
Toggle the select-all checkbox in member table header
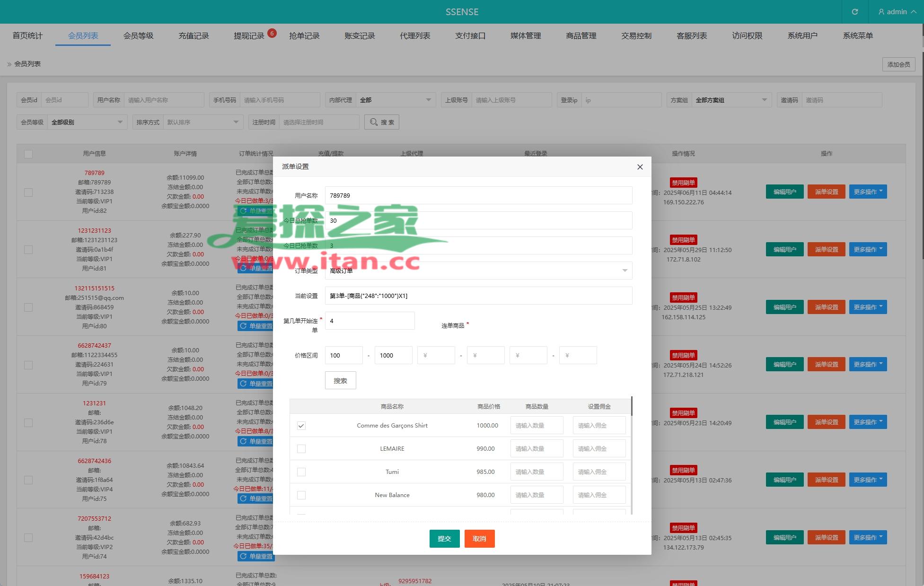pos(28,154)
